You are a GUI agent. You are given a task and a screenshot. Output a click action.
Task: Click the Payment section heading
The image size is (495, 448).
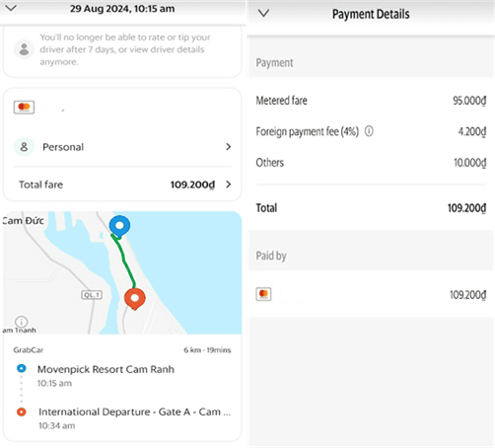(274, 62)
